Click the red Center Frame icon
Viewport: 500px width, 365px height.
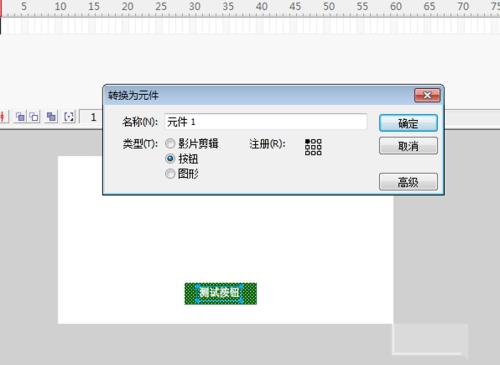coord(3,117)
